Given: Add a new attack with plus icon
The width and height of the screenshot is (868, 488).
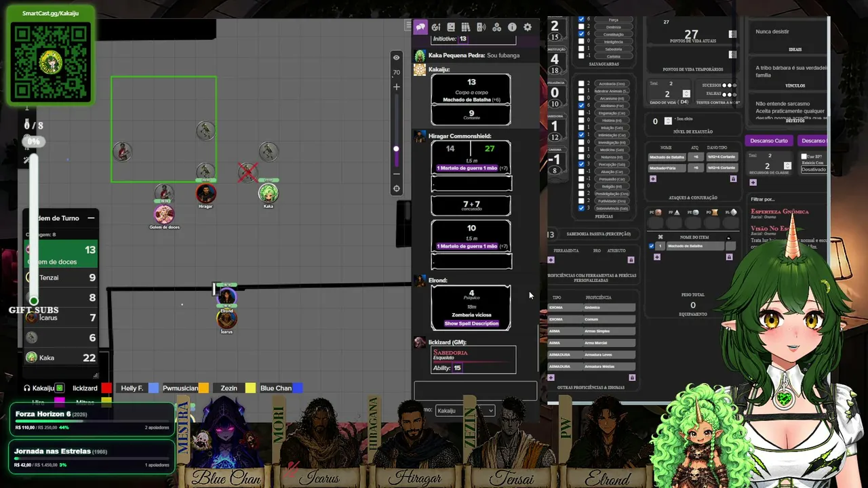Looking at the screenshot, I should (653, 179).
